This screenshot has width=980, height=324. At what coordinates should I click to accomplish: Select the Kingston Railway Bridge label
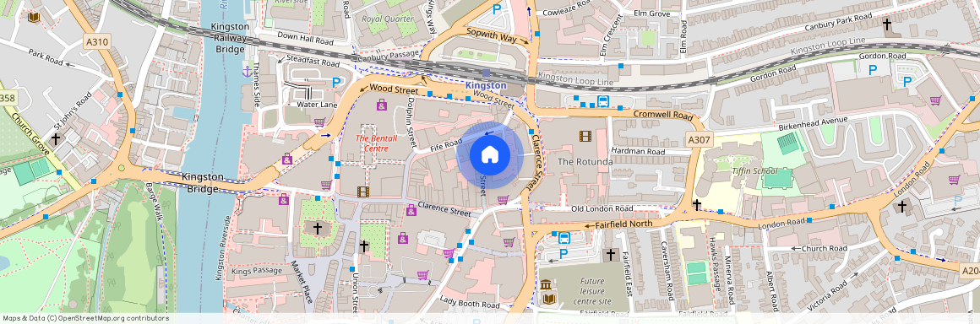tap(230, 38)
